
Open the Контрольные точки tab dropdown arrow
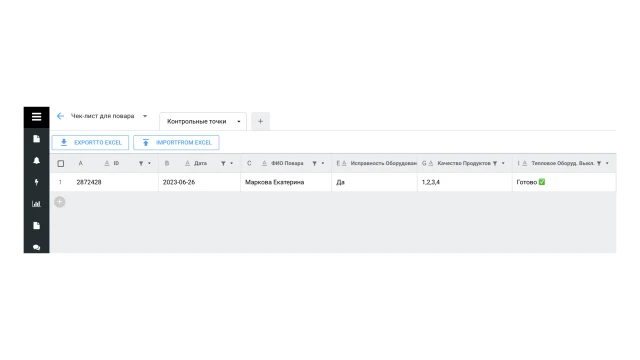point(239,121)
